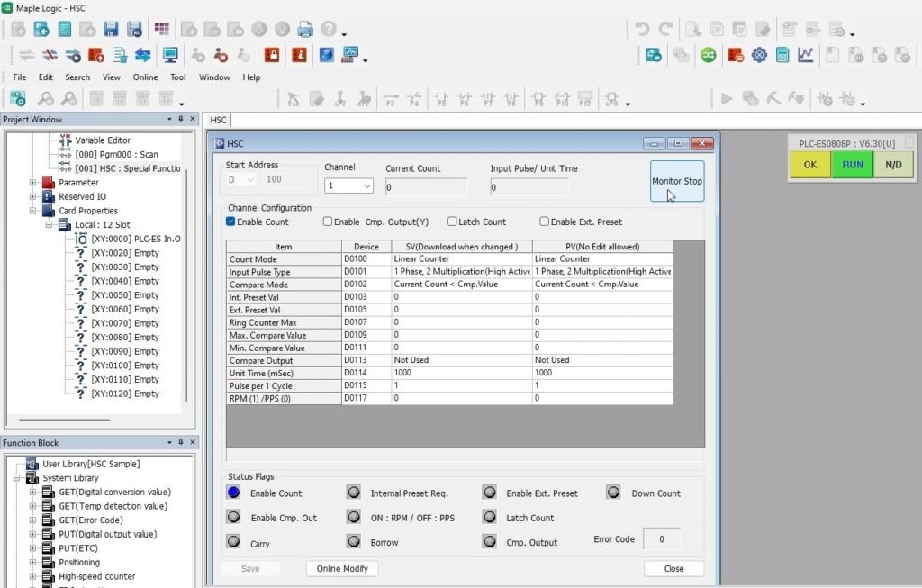Click the blue globe icon

tap(326, 55)
